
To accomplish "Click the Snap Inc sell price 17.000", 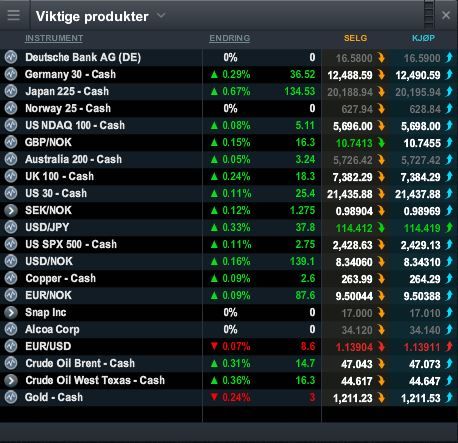I will click(357, 313).
